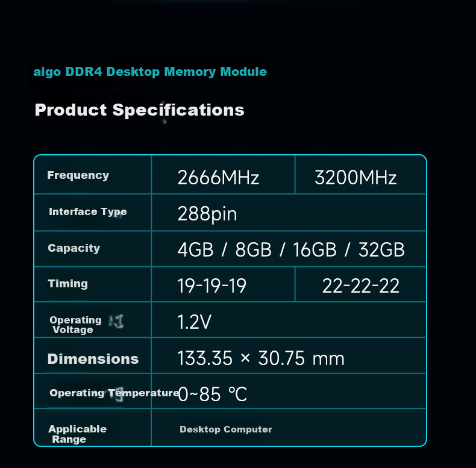Viewport: 476px width, 468px height.
Task: Click the 4GB capacity option
Action: coord(195,250)
